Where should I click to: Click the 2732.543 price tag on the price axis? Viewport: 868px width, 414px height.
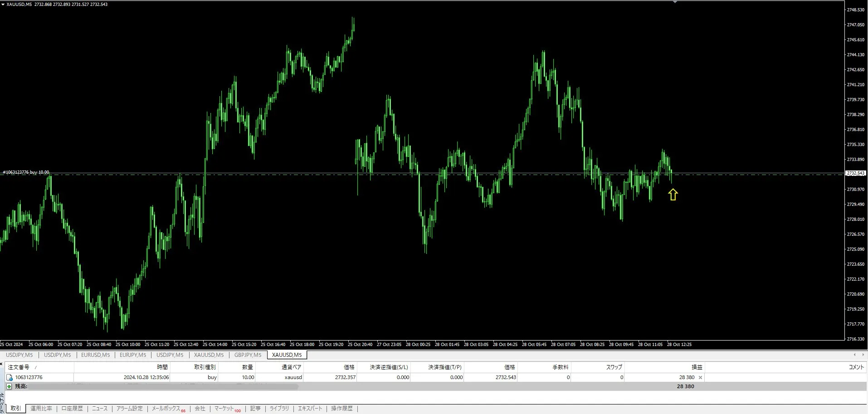pos(856,173)
